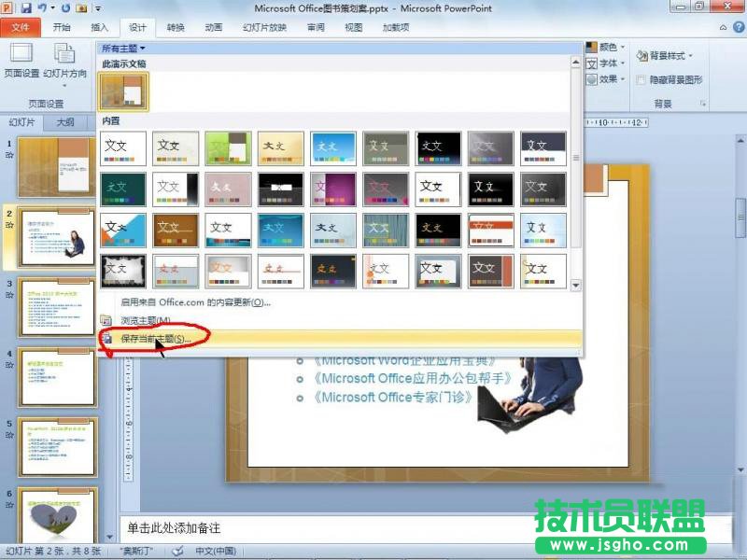Switch to the 审阅 ribbon tab
This screenshot has height=560, width=747.
point(315,27)
